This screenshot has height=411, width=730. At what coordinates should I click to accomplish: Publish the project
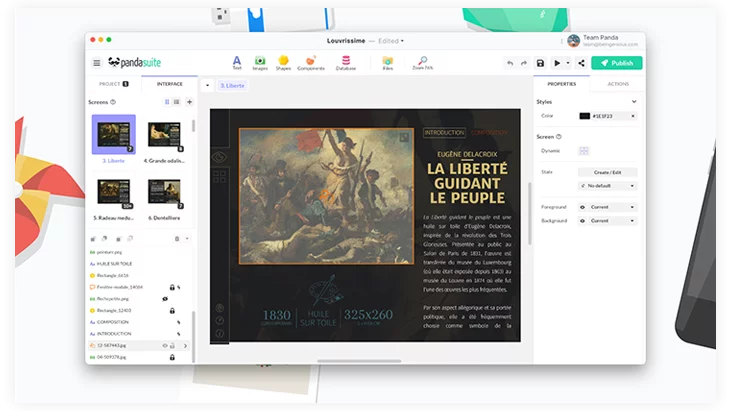pyautogui.click(x=617, y=63)
